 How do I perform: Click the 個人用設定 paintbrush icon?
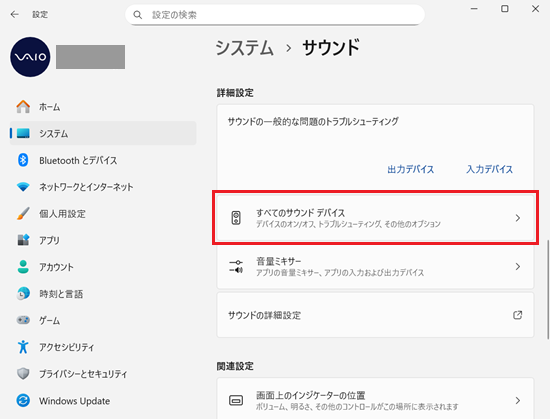[23, 213]
